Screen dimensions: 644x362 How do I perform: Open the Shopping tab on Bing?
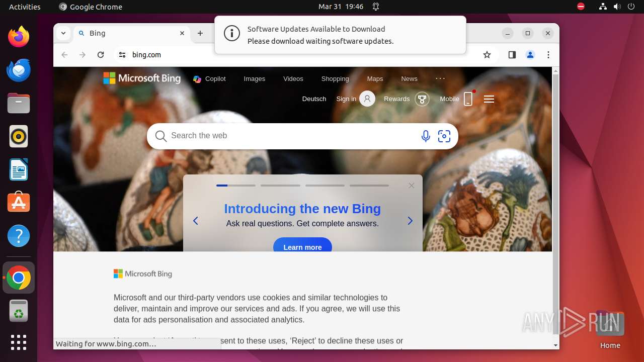pos(335,79)
